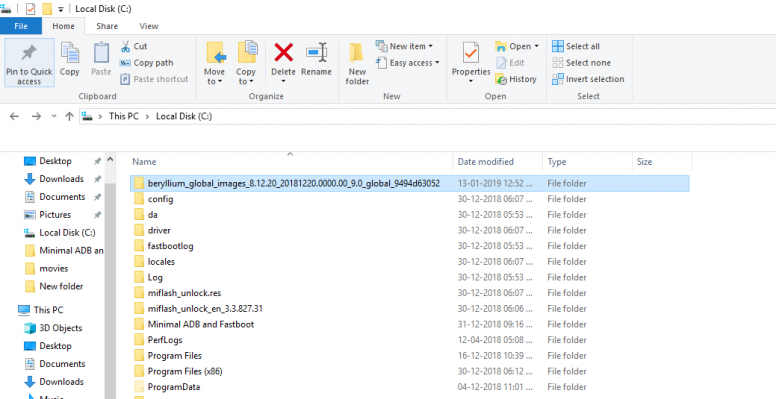Click History in Open group
The height and width of the screenshot is (399, 776).
[x=516, y=79]
